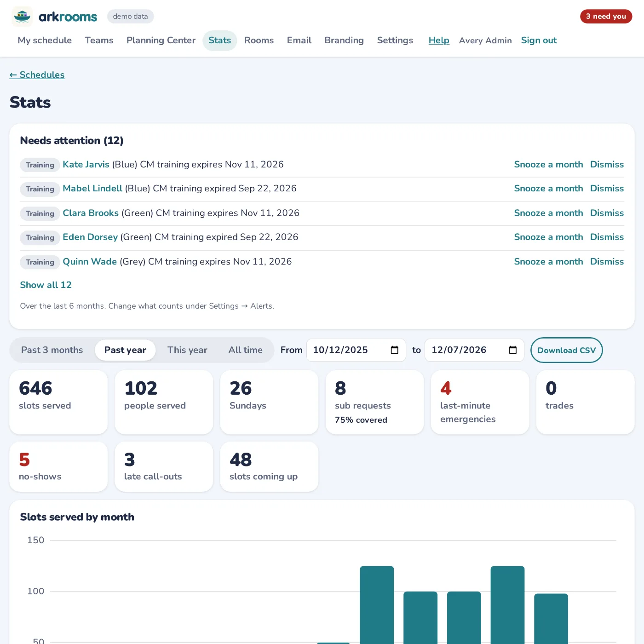Click the 646 slots served card
The width and height of the screenshot is (644, 644).
58,402
